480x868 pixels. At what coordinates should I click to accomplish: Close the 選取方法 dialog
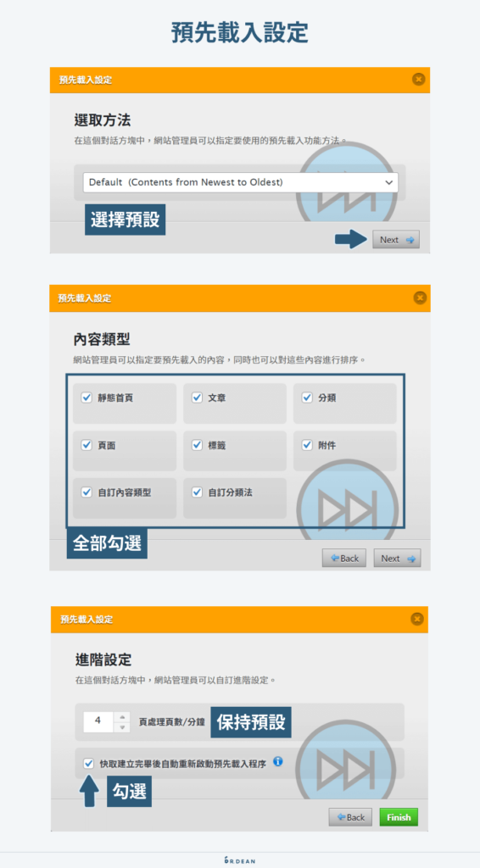coord(419,80)
